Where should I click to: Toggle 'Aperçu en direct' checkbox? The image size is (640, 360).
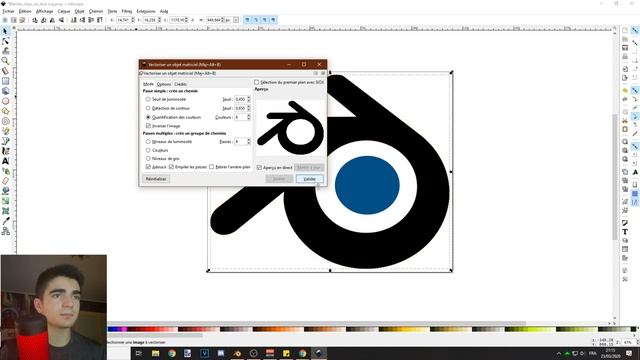(259, 168)
